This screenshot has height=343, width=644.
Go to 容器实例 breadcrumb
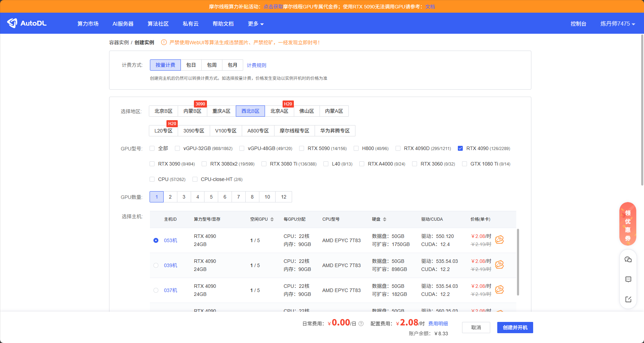pos(119,43)
